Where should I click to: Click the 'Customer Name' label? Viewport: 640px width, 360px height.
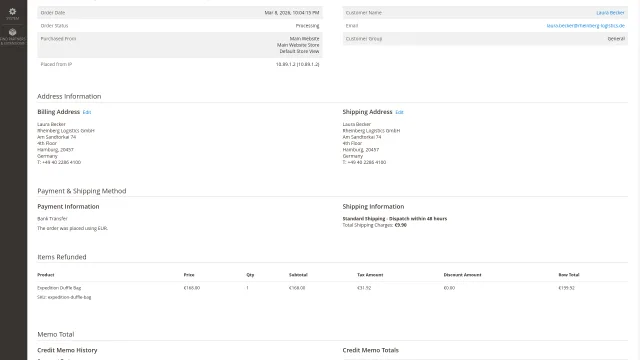(363, 13)
